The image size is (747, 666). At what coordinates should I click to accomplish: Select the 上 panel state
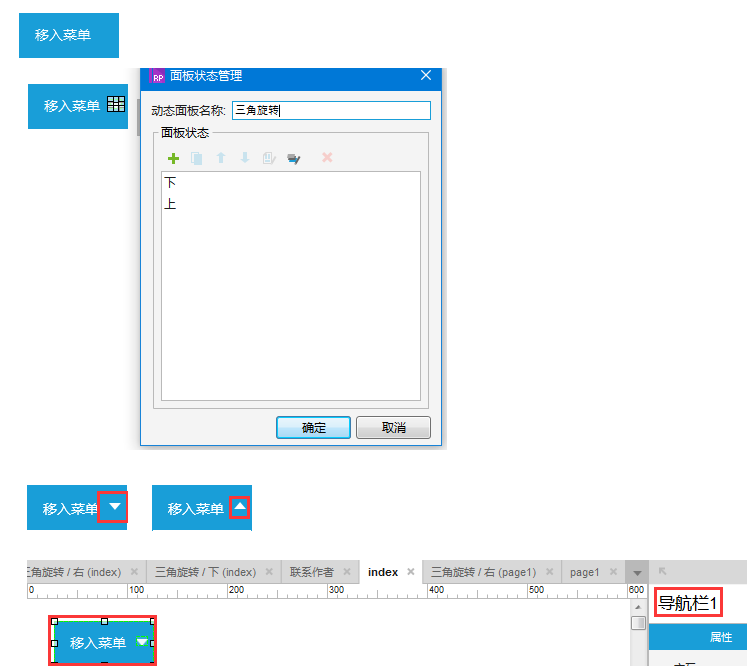pos(171,204)
